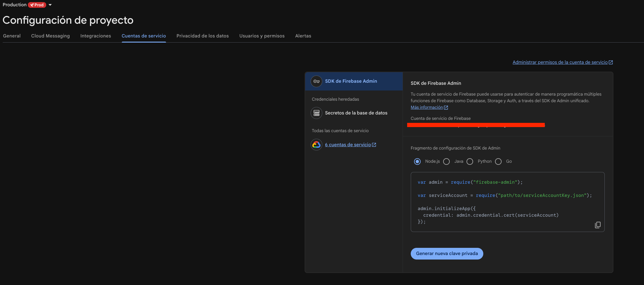644x285 pixels.
Task: Open Secretos de la base de datos
Action: coord(356,113)
